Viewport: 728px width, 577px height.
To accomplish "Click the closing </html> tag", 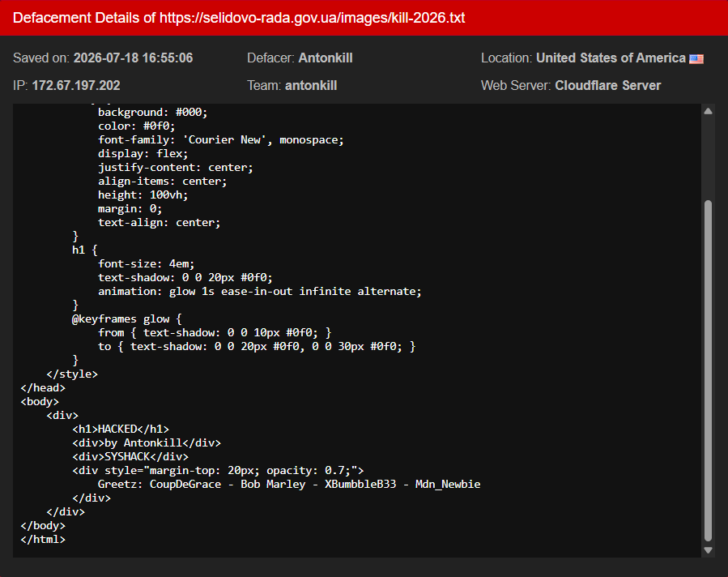I will click(x=43, y=540).
